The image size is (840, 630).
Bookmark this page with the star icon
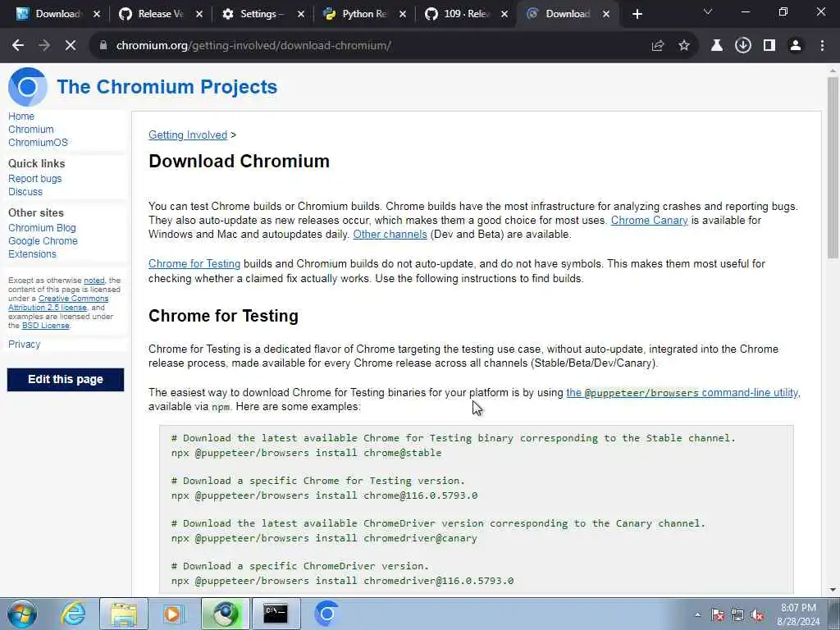(684, 46)
